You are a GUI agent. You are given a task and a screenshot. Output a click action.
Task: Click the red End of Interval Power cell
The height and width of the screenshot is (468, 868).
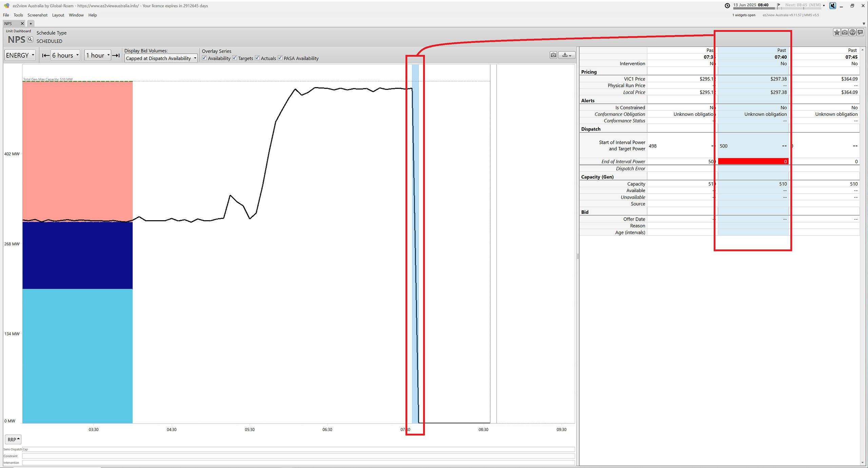tap(753, 162)
